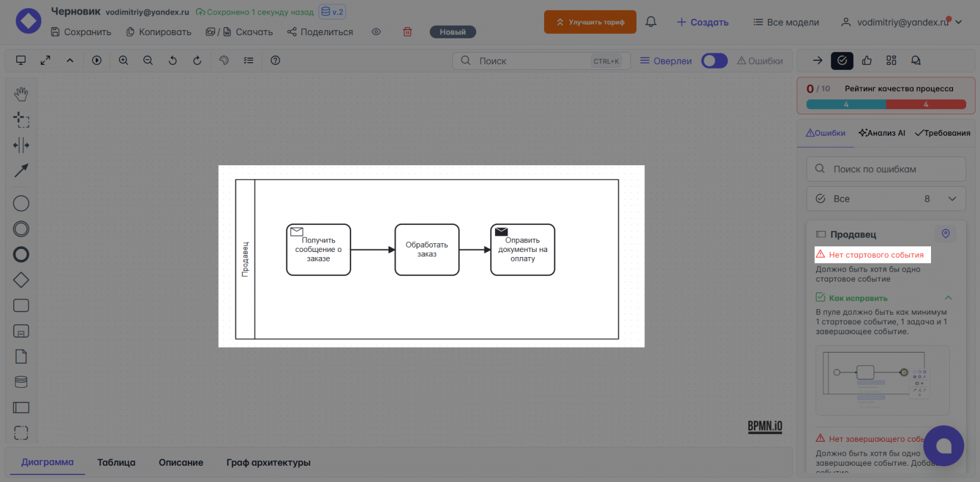Pick the data store shape tool
Viewport: 980px width, 482px height.
tap(21, 381)
